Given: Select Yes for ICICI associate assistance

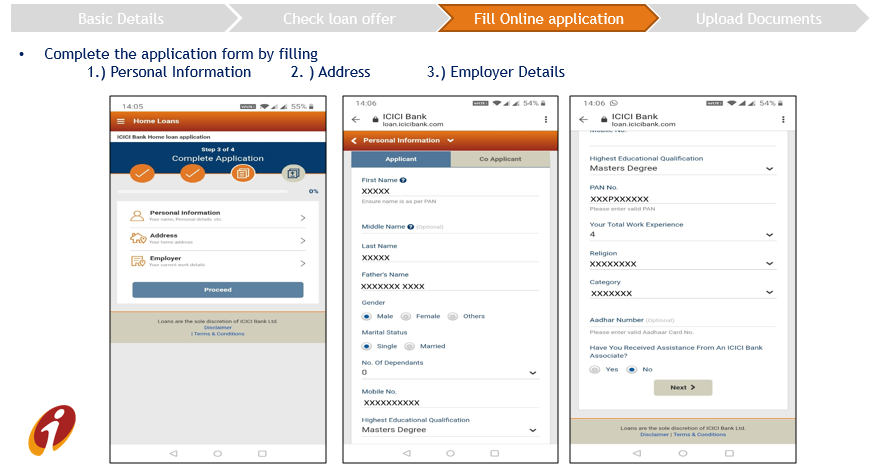Looking at the screenshot, I should point(595,369).
